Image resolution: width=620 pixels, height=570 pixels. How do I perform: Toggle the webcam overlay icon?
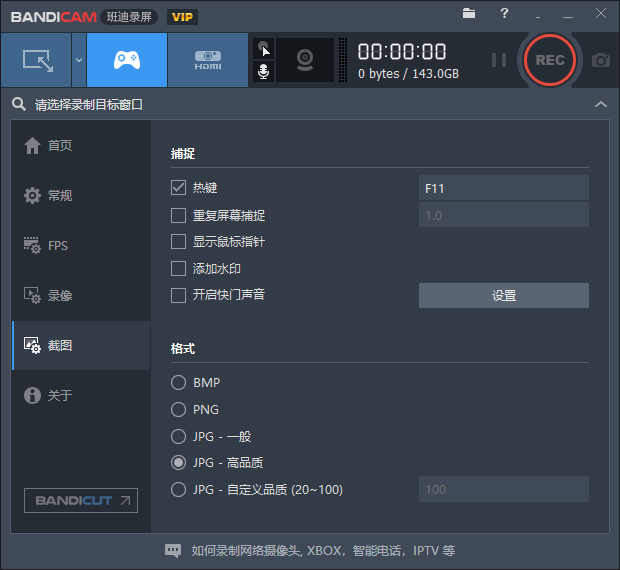304,60
